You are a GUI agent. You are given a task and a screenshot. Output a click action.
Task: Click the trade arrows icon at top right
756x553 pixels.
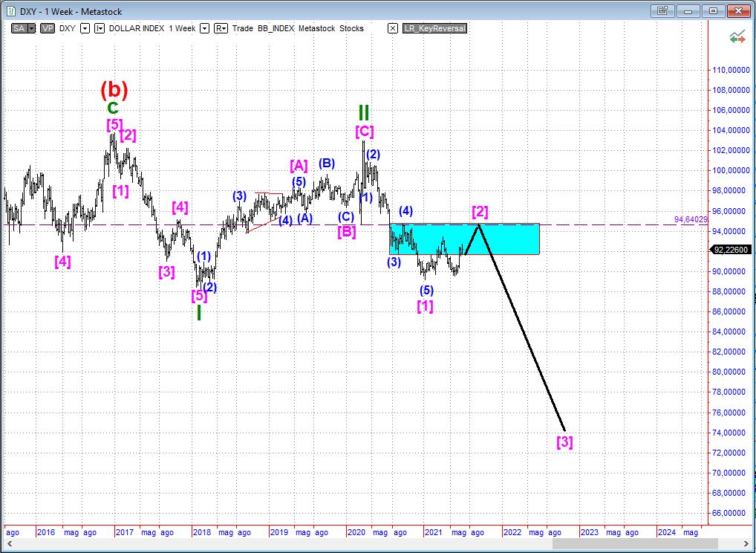[737, 36]
